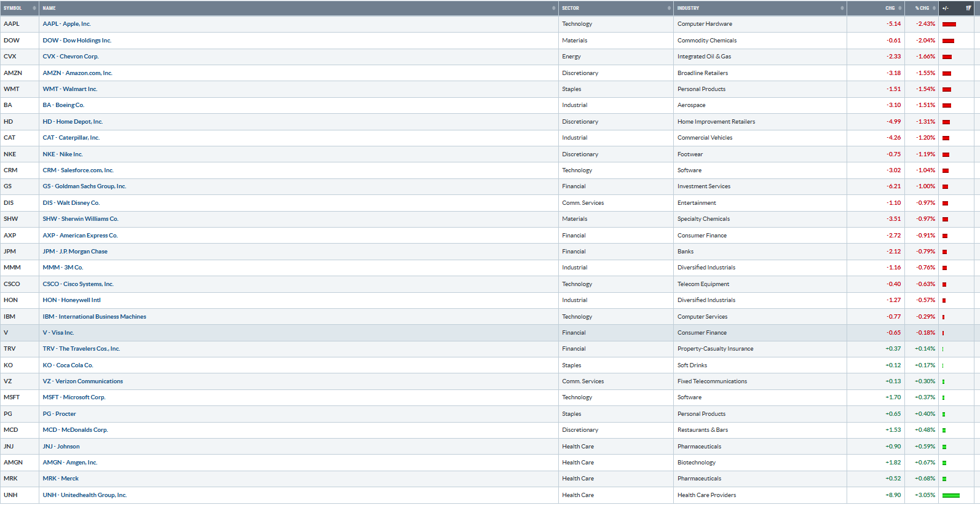
Task: Click the SYMBOL column header label
Action: tap(12, 8)
